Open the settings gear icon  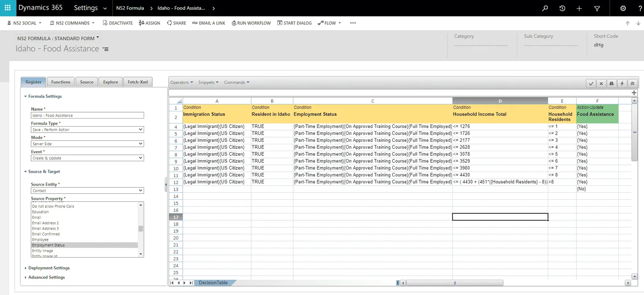[x=623, y=8]
